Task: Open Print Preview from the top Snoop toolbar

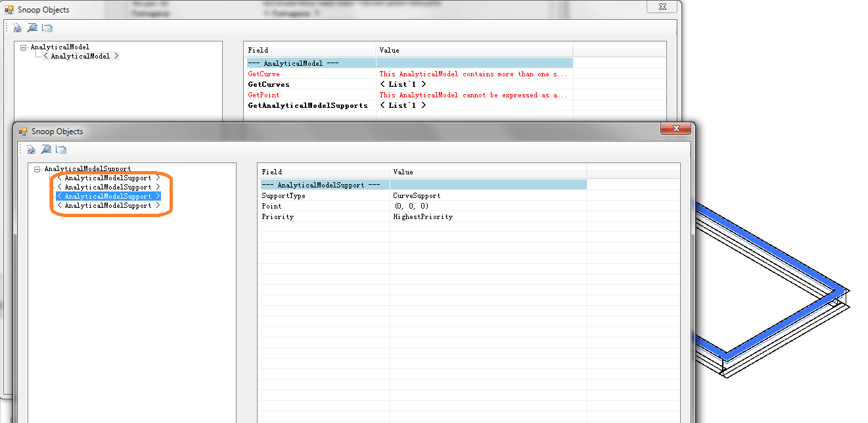Action: [31, 28]
